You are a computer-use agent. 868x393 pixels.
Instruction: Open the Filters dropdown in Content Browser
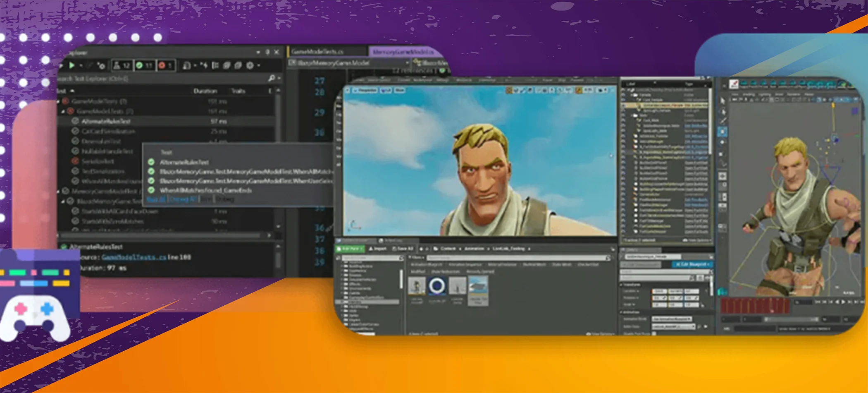pyautogui.click(x=417, y=258)
